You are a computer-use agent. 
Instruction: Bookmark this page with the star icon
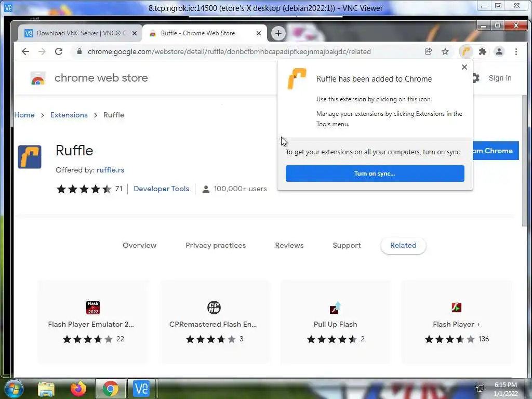[445, 51]
